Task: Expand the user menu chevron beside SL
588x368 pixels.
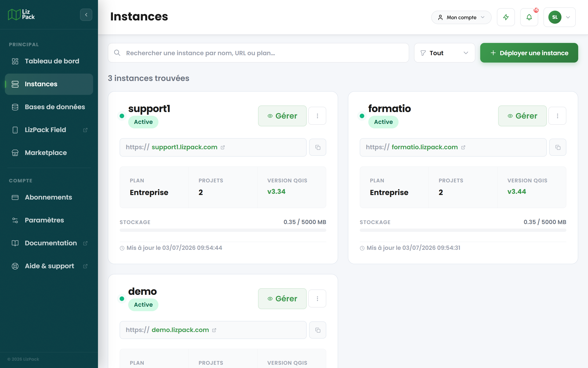Action: [568, 17]
